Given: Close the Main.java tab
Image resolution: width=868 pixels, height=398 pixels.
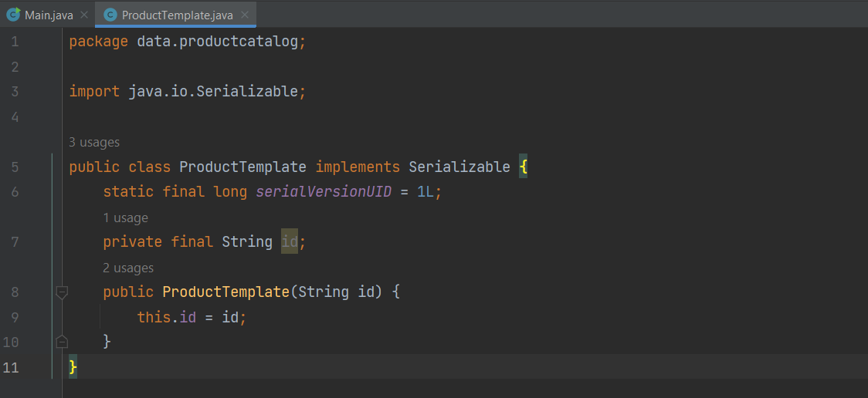Looking at the screenshot, I should click(84, 15).
